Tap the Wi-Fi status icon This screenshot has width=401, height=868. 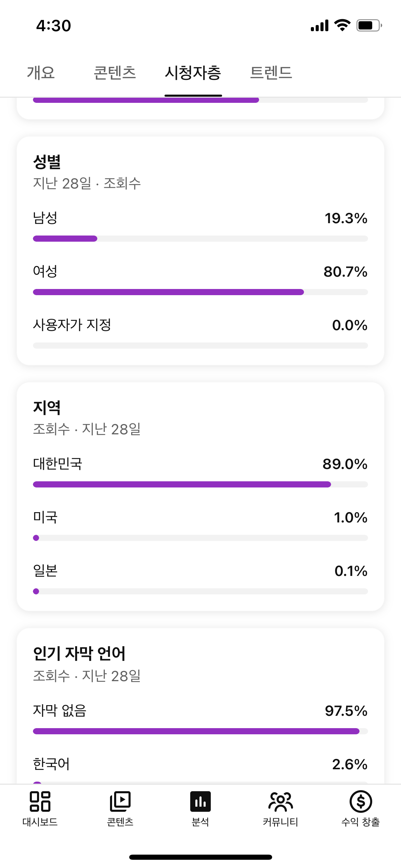pos(342,25)
